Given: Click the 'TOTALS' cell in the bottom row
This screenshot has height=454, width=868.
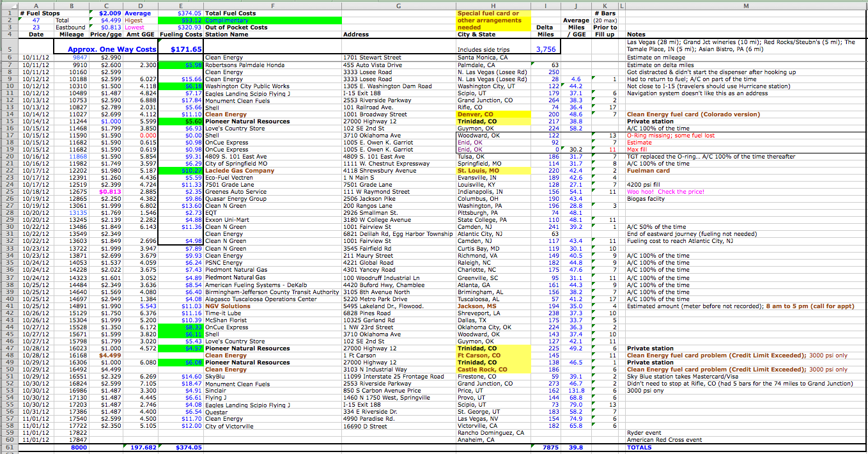Looking at the screenshot, I should pyautogui.click(x=639, y=448).
